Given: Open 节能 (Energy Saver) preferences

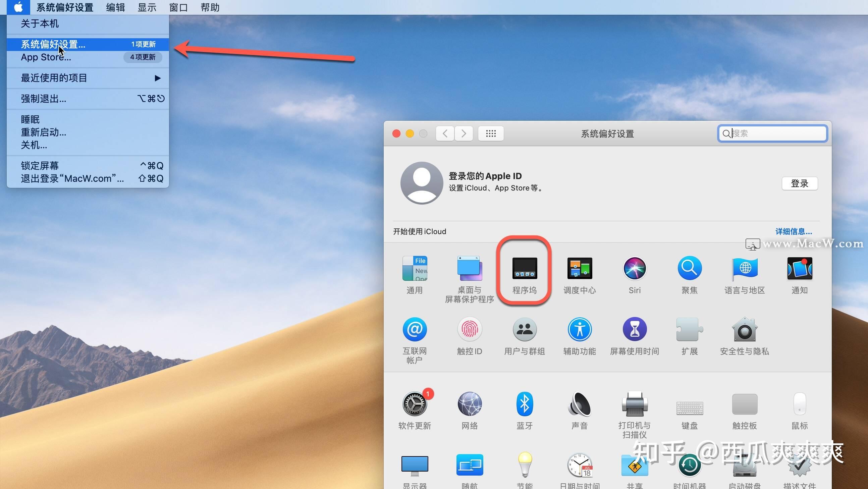Looking at the screenshot, I should tap(524, 465).
